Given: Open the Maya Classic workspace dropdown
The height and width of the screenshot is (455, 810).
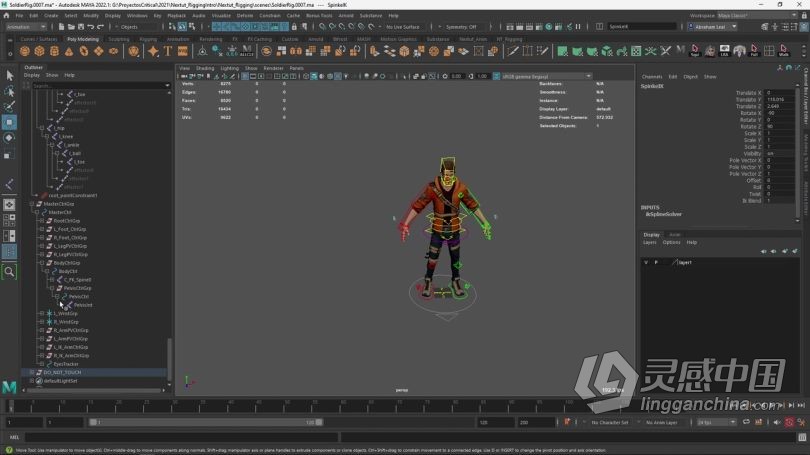Looking at the screenshot, I should [757, 15].
